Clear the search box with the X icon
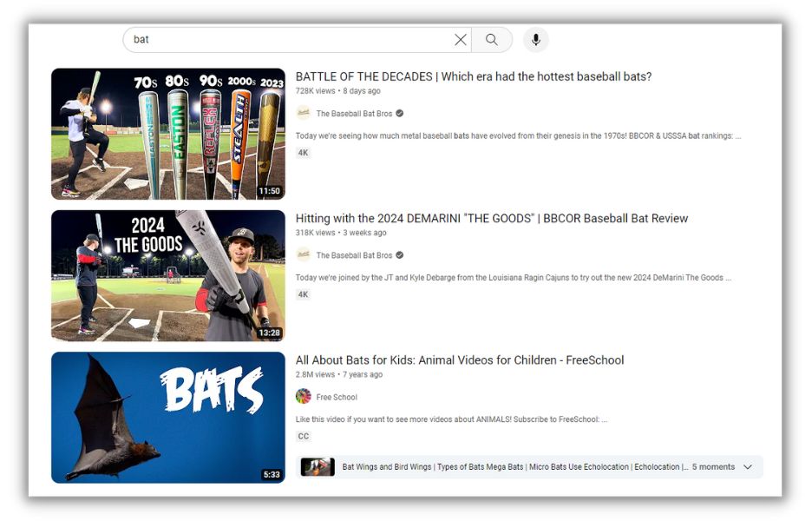The width and height of the screenshot is (812, 521). [461, 39]
